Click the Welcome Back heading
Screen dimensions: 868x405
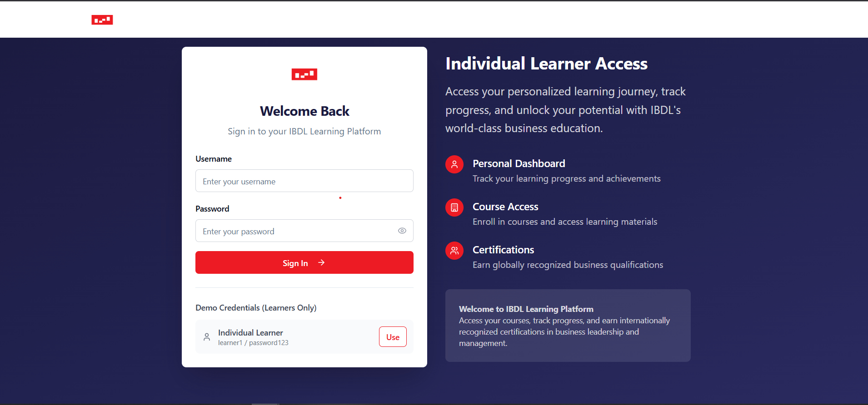pos(304,111)
